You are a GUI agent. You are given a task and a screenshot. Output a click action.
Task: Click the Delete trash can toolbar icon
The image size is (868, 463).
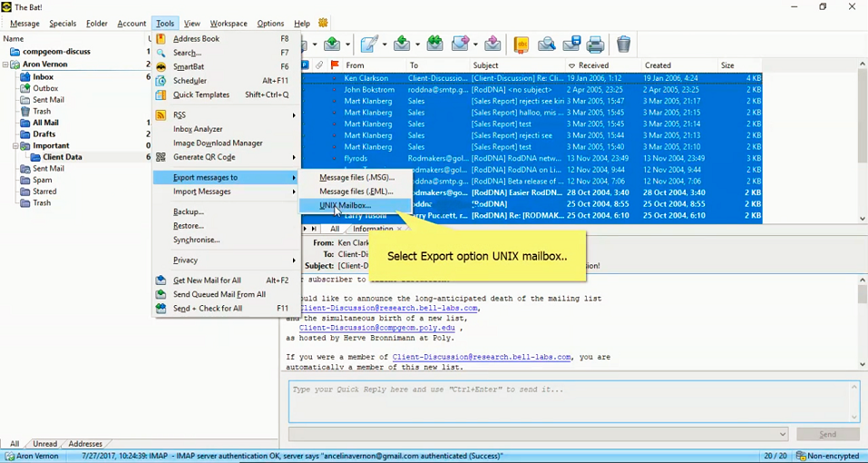[x=624, y=44]
